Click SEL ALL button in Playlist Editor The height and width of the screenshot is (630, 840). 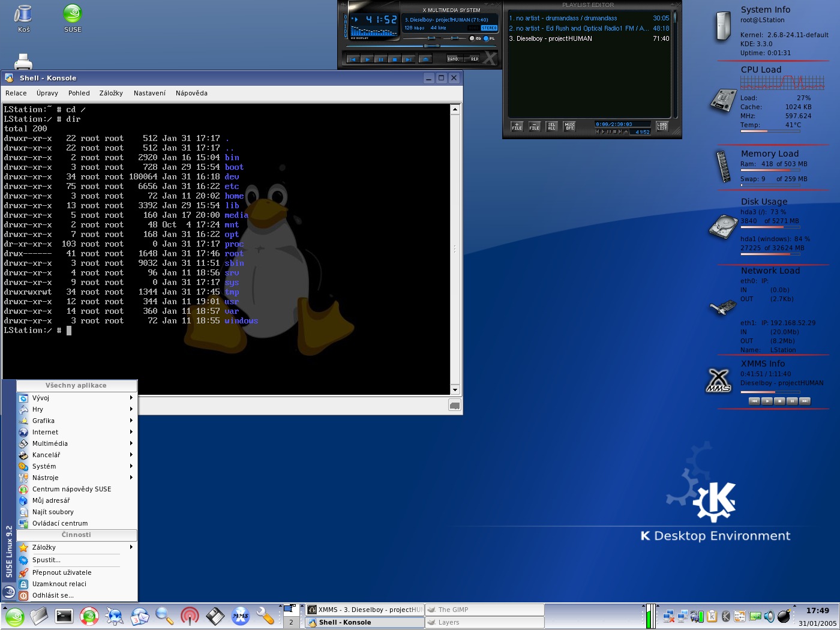[551, 126]
